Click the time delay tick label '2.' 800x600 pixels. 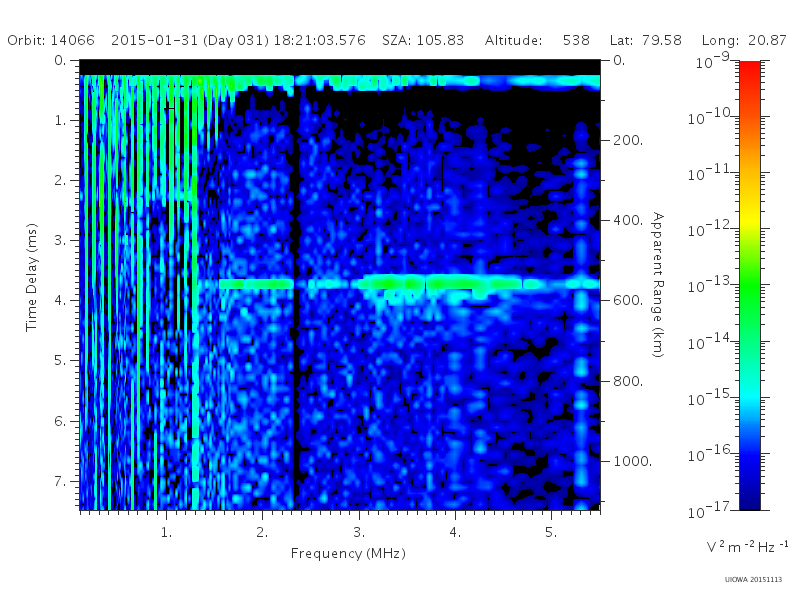tap(60, 180)
